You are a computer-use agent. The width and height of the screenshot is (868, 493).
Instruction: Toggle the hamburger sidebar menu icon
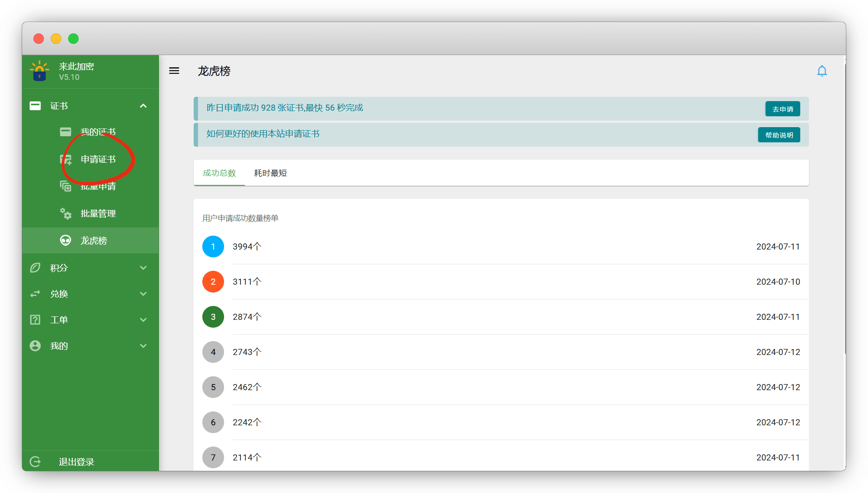point(174,71)
